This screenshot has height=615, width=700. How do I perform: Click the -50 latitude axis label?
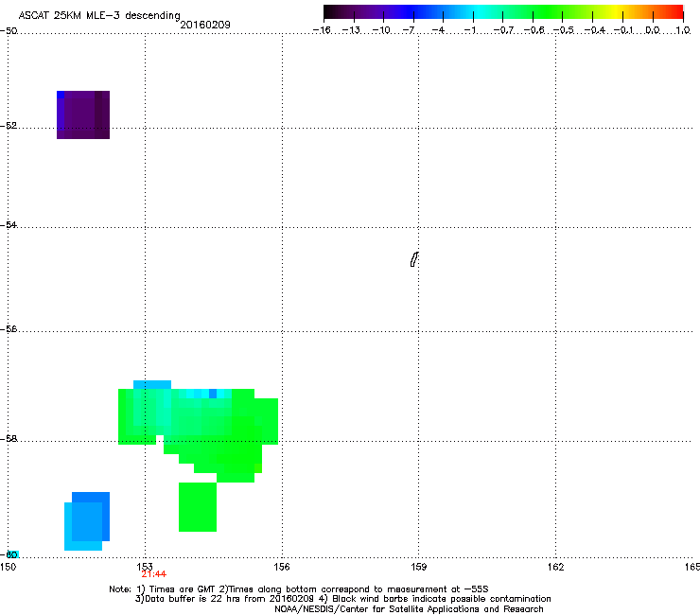[9, 31]
